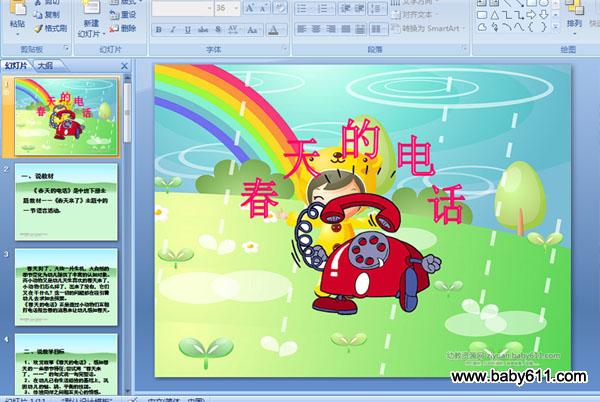The width and height of the screenshot is (600, 402).
Task: Select the triangle shape in shapes gallery
Action: tap(494, 15)
